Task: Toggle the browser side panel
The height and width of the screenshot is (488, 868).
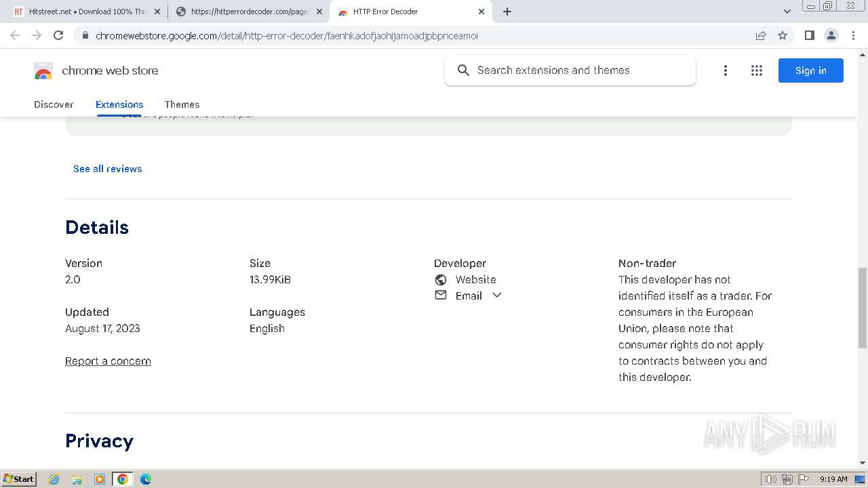Action: click(810, 36)
